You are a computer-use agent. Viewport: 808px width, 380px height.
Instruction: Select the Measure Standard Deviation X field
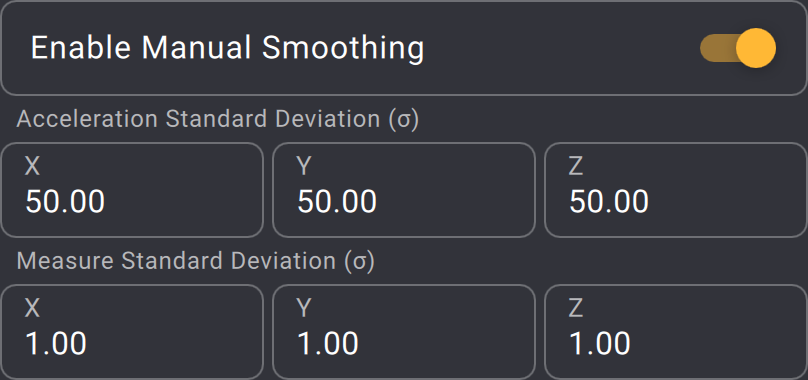tap(132, 332)
